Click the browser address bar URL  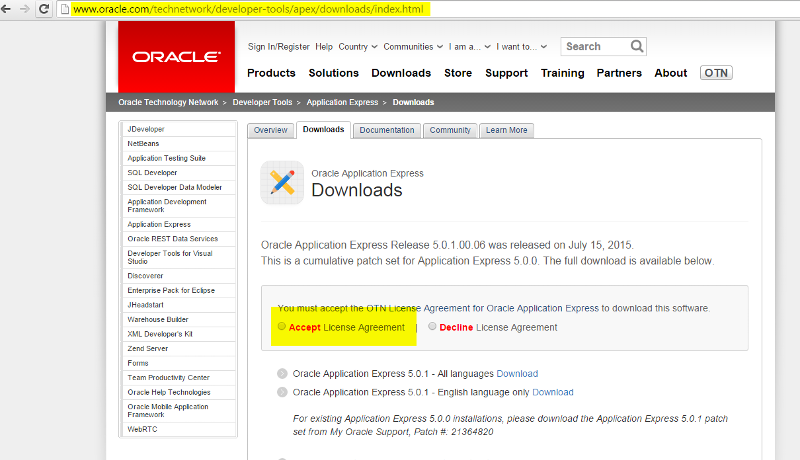coord(248,9)
